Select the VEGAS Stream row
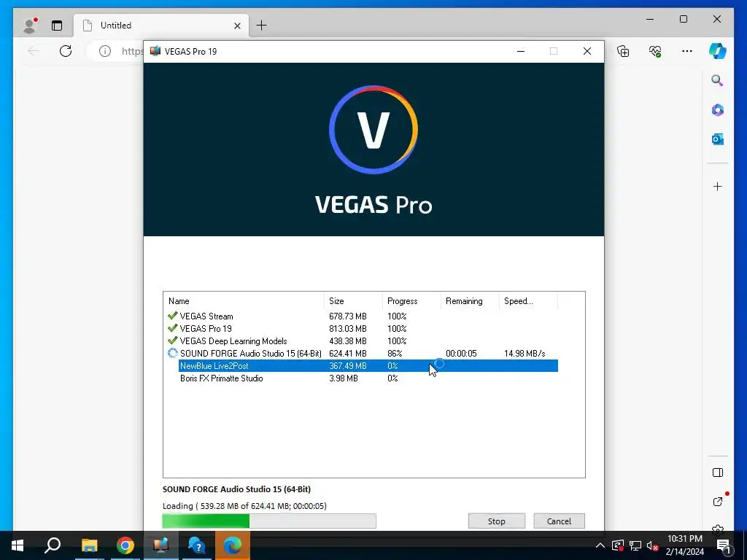This screenshot has height=560, width=747. point(363,316)
